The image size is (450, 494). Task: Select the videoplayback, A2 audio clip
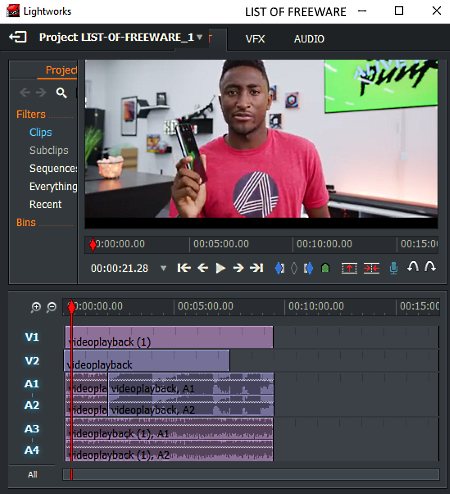click(191, 406)
